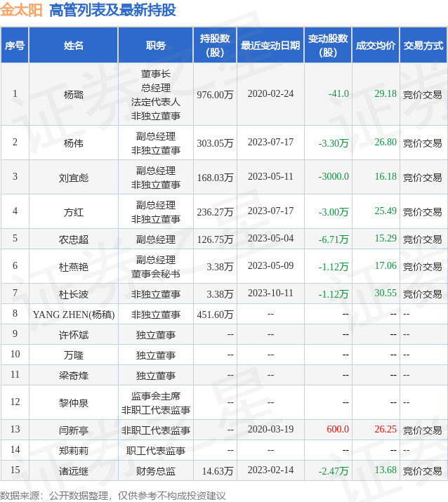Click the 金太阳 stock name in the title
Screen dimensions: 448x502
click(x=21, y=10)
